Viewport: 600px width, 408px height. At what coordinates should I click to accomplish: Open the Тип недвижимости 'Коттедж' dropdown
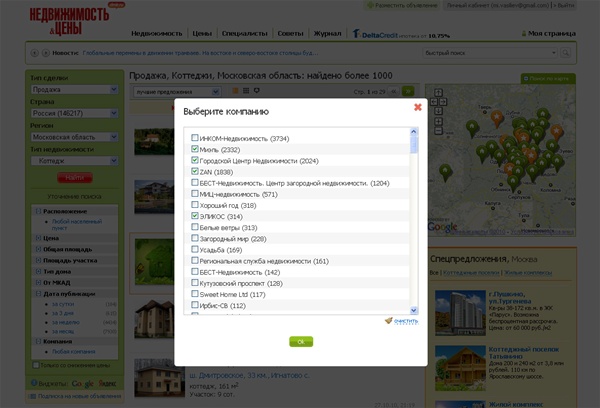click(x=74, y=161)
